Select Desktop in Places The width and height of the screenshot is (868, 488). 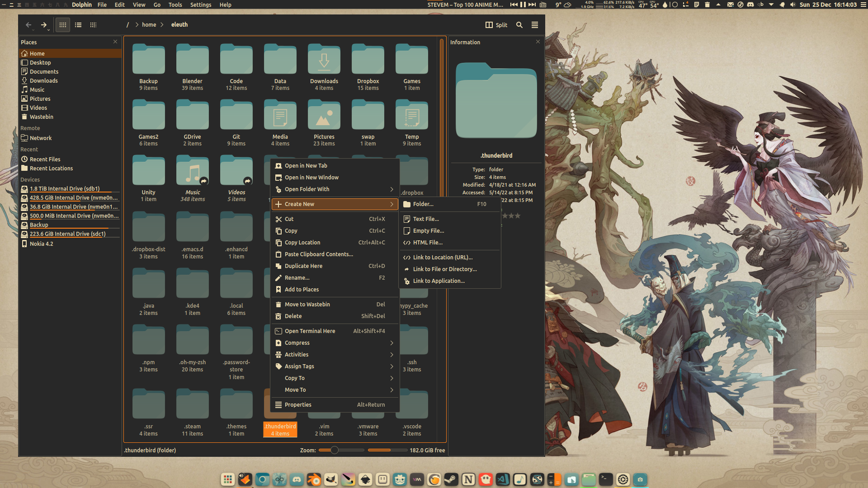70,63
